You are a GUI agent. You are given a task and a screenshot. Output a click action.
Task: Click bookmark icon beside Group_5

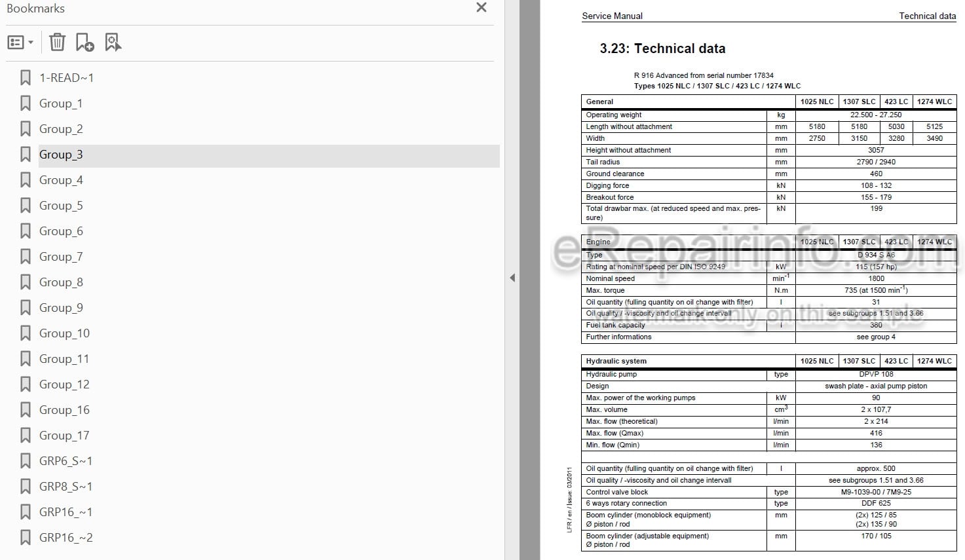click(x=26, y=206)
